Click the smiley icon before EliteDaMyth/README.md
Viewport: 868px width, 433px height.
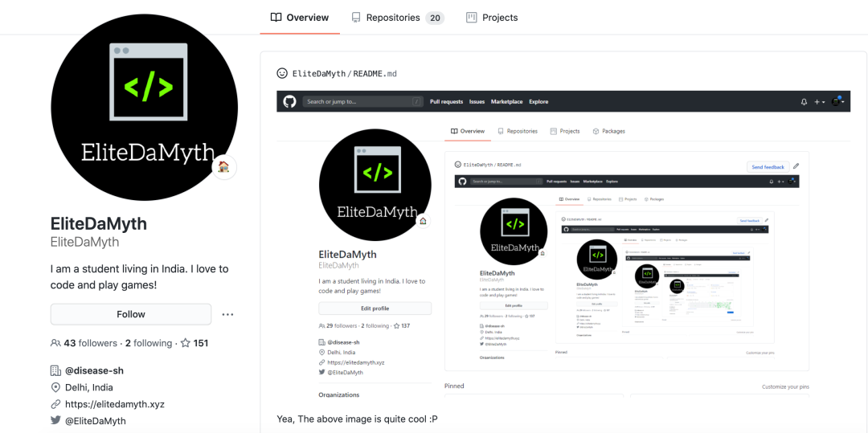(x=282, y=73)
